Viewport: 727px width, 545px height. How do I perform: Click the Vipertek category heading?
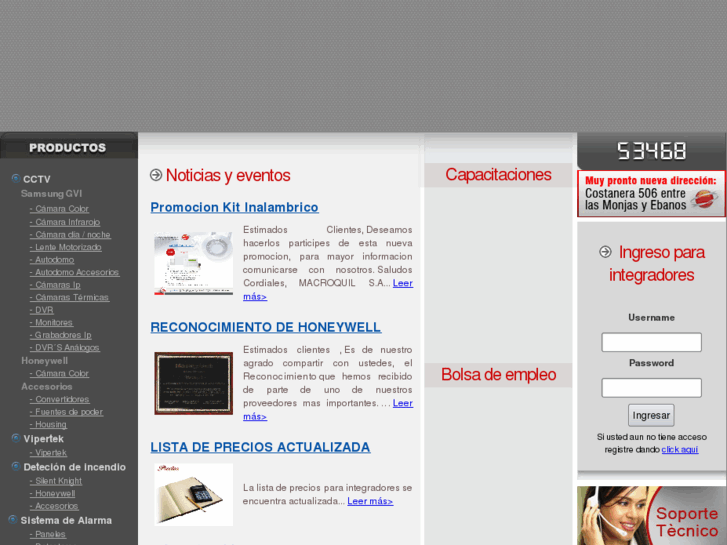tap(44, 439)
